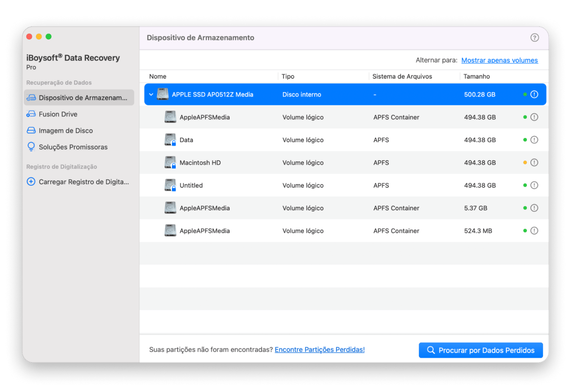571x392 pixels.
Task: Click the Macintosh HD disk icon
Action: [x=170, y=162]
